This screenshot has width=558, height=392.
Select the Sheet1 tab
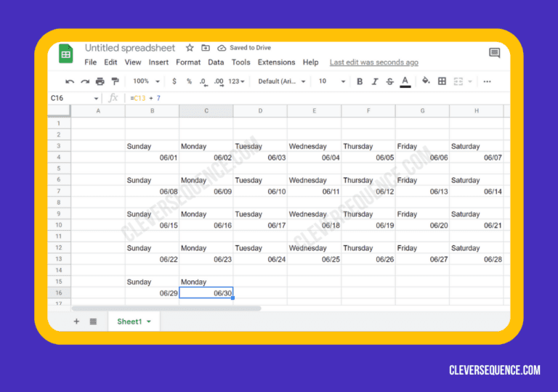(x=134, y=322)
